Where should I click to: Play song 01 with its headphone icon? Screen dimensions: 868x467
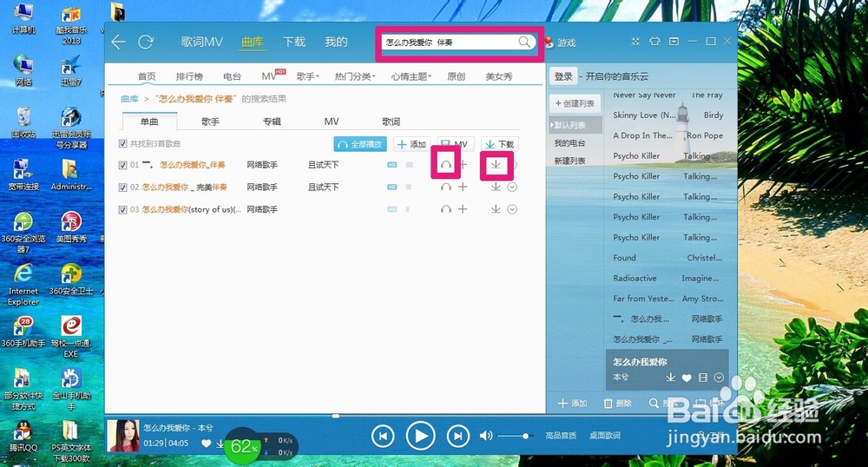[445, 164]
